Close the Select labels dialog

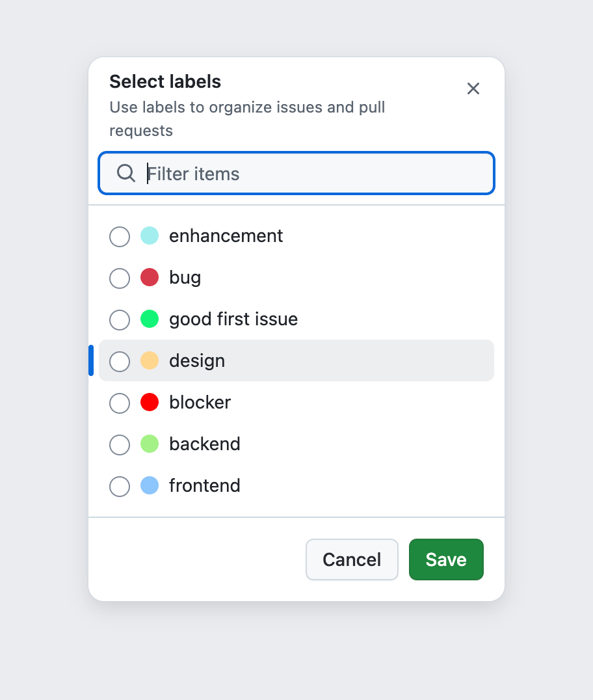tap(473, 88)
